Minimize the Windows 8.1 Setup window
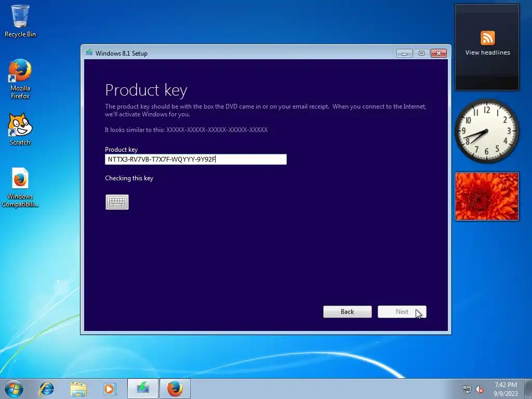 pyautogui.click(x=404, y=54)
